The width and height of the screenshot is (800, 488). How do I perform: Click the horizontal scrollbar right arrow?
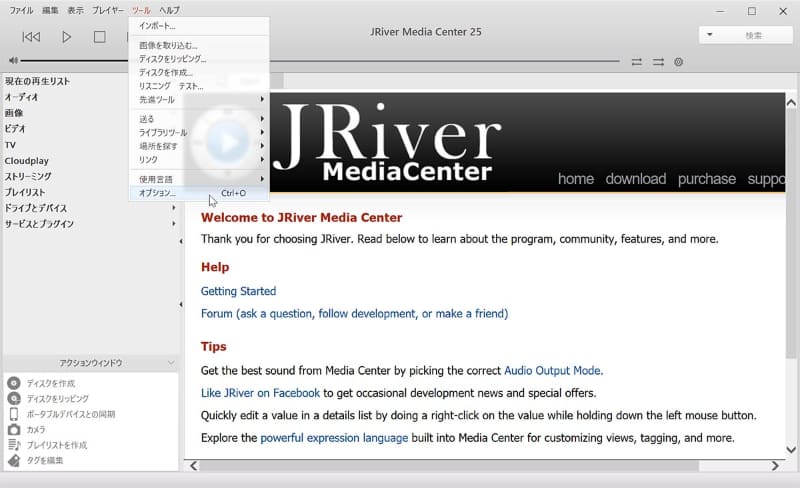(x=776, y=466)
